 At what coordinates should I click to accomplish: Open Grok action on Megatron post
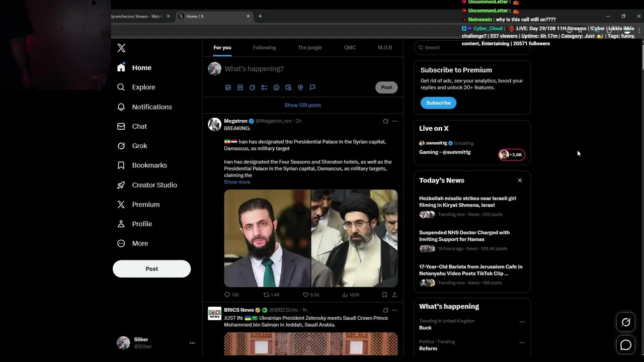385,121
